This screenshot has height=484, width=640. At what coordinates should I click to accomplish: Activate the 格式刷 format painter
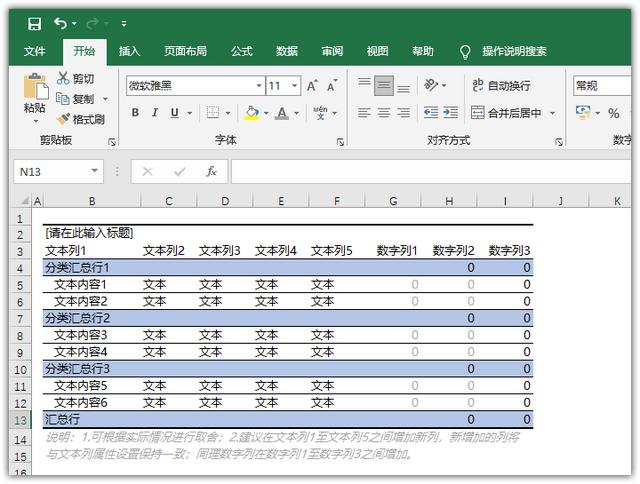click(81, 119)
